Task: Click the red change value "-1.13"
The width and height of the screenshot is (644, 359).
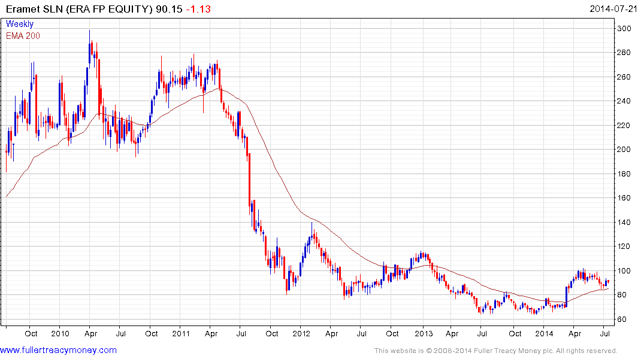Action: (x=198, y=9)
